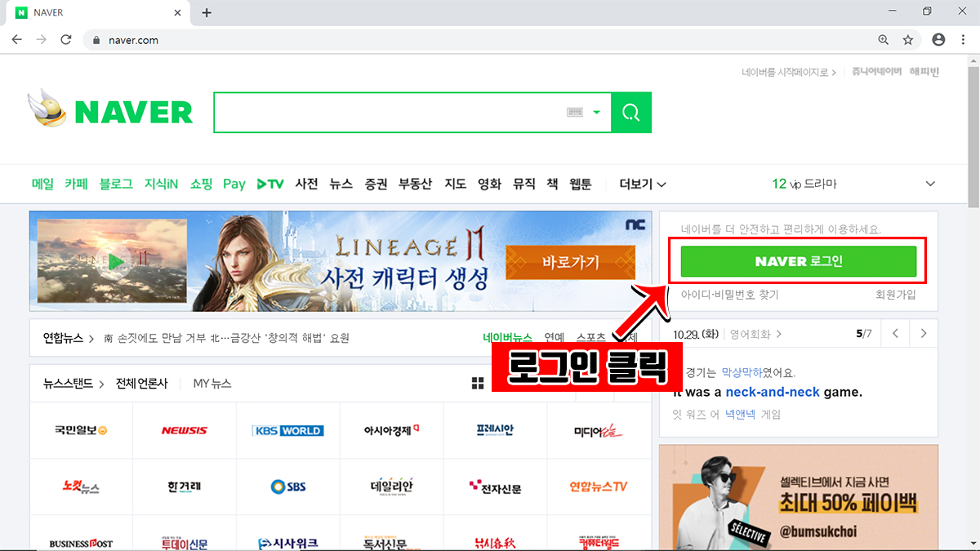Click the 바로가기 button on Lineage banner

click(x=570, y=262)
